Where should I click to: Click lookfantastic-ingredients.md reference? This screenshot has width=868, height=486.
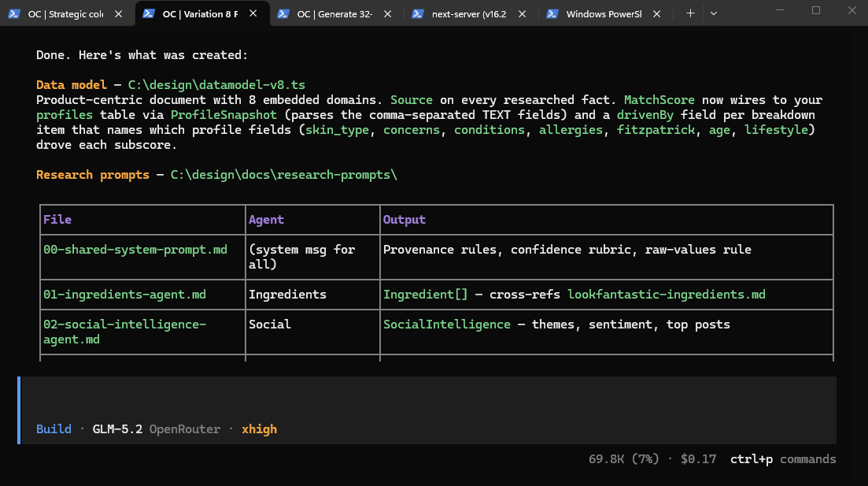[x=667, y=295]
